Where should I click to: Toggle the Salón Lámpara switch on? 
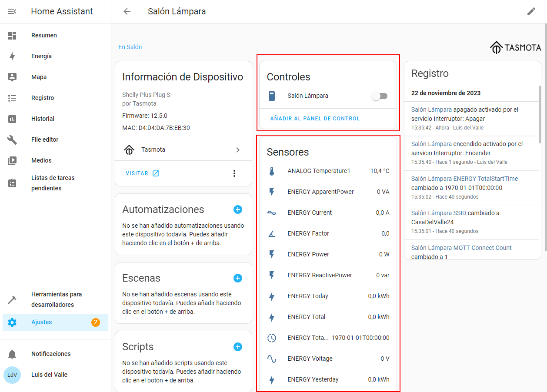[x=380, y=96]
